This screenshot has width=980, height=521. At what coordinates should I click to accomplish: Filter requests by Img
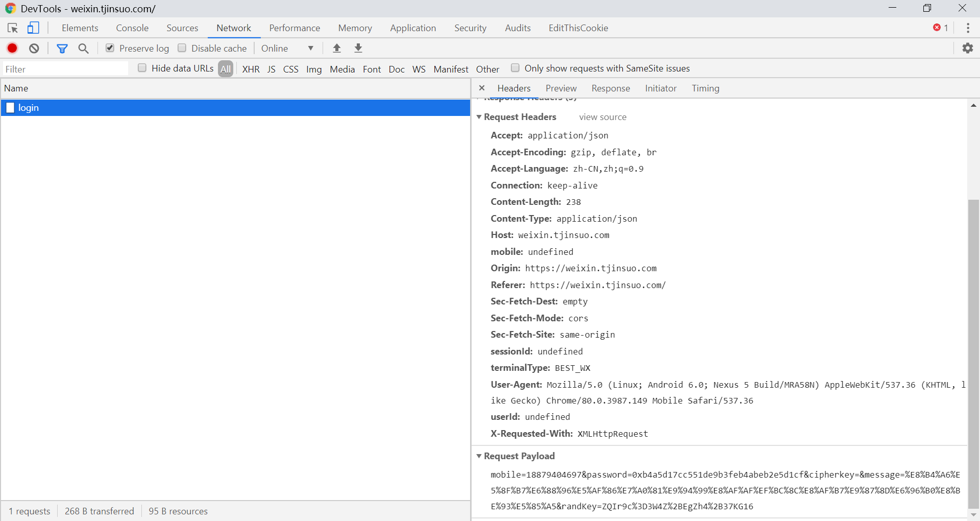coord(314,69)
